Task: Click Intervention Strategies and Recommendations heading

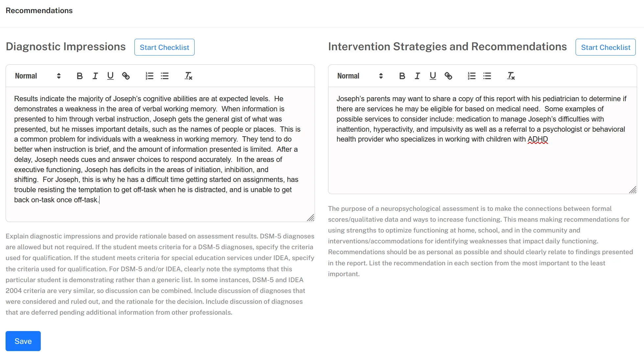Action: pyautogui.click(x=447, y=47)
